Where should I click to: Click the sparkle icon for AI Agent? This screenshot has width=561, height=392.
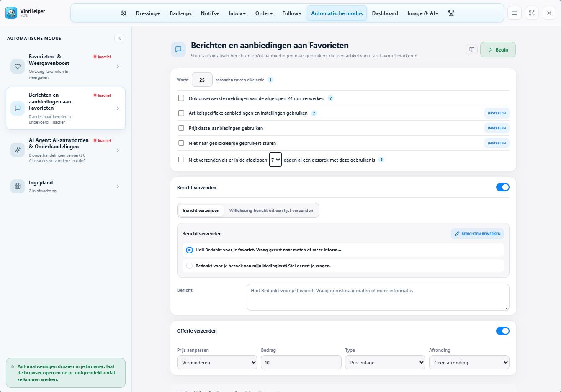tap(18, 150)
